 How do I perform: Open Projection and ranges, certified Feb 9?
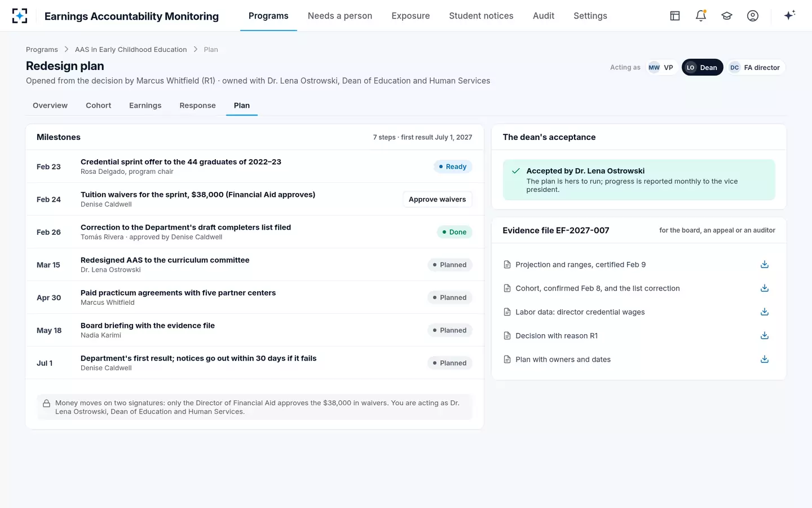[581, 265]
